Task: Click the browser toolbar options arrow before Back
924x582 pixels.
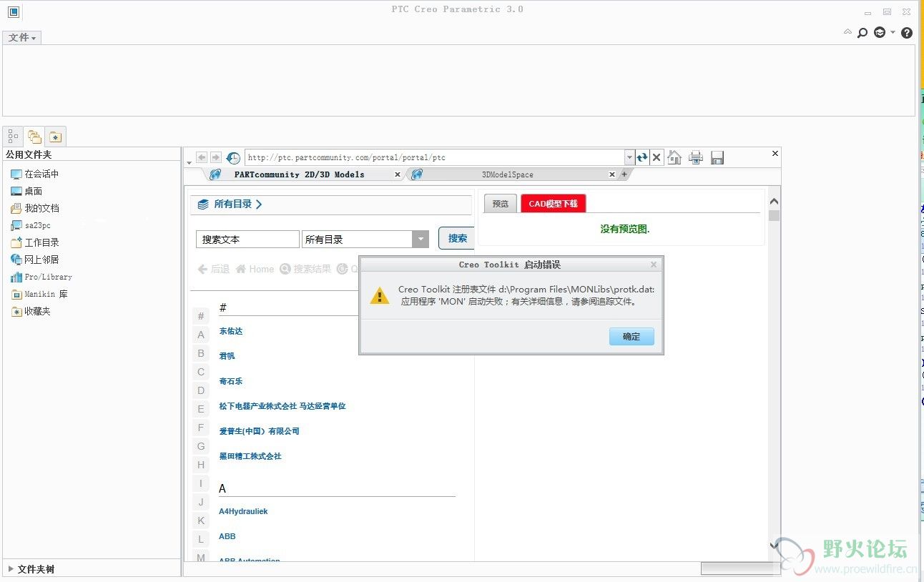Action: (x=189, y=164)
